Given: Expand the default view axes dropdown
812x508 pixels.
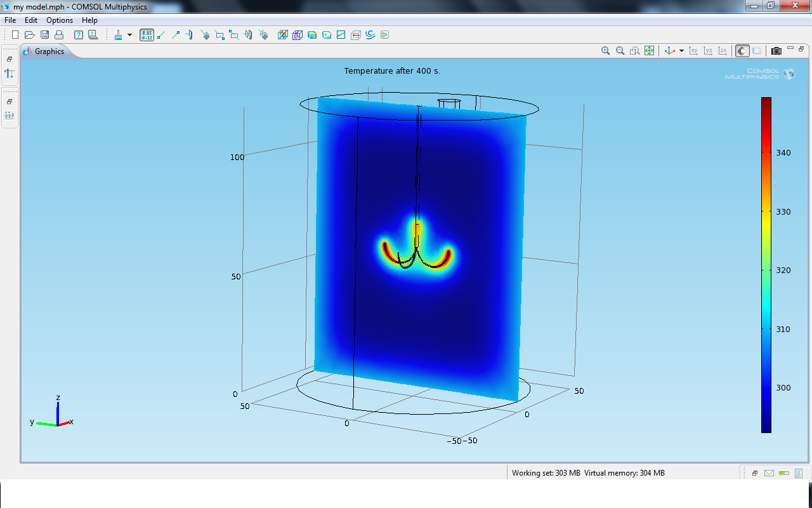Looking at the screenshot, I should pos(681,51).
